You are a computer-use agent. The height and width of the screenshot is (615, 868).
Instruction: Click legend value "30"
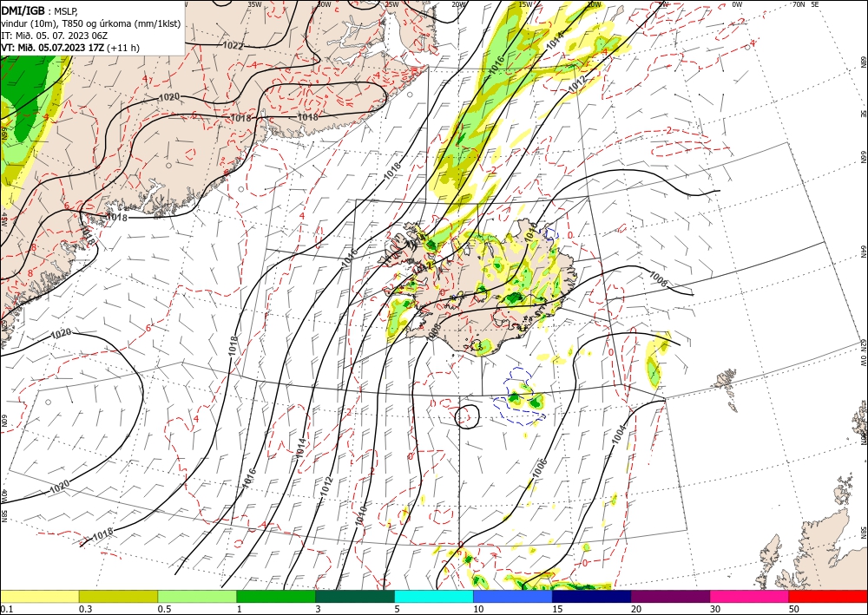[x=714, y=609]
